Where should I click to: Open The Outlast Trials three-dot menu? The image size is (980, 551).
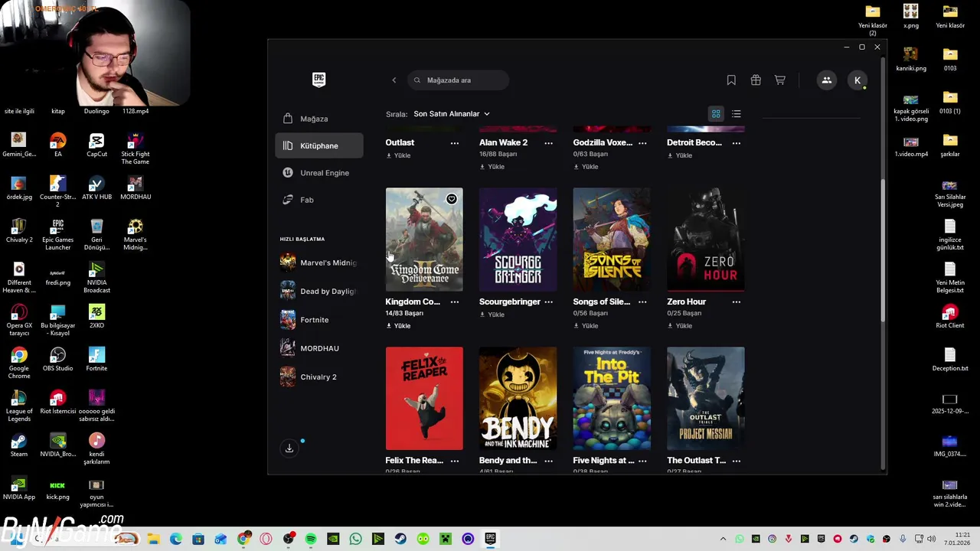pyautogui.click(x=737, y=461)
